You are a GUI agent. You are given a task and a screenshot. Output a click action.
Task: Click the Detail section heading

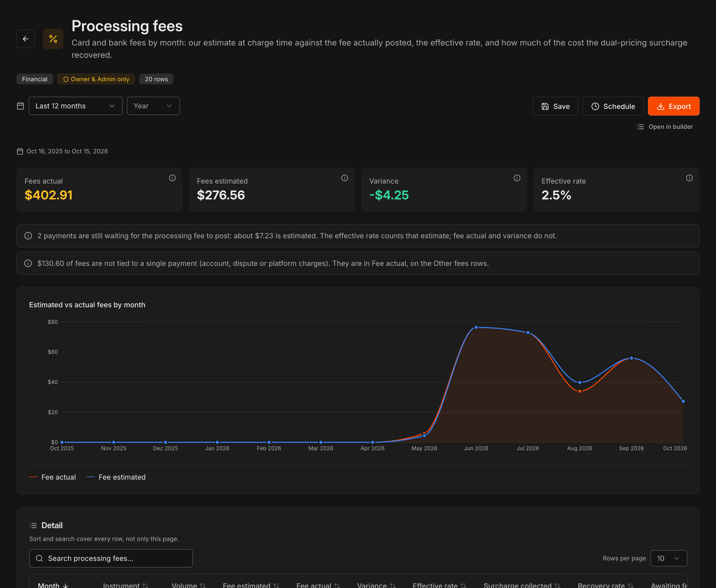pyautogui.click(x=52, y=525)
